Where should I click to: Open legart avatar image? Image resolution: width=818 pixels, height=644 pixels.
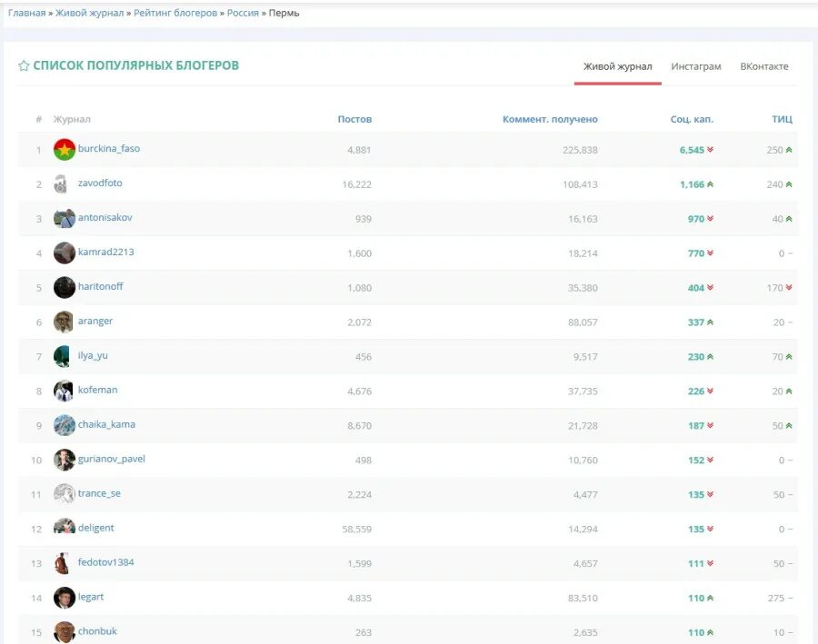click(65, 598)
